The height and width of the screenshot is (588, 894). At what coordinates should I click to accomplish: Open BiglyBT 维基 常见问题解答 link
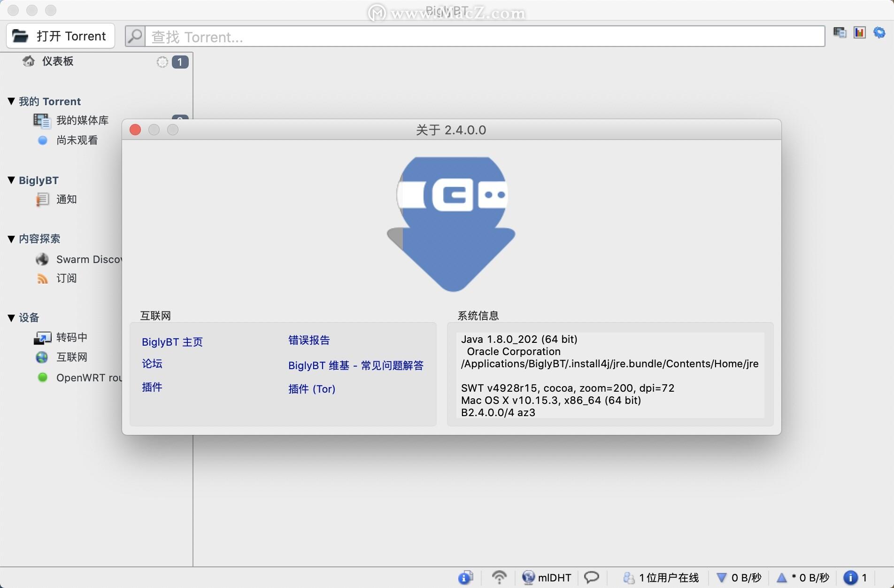[356, 365]
